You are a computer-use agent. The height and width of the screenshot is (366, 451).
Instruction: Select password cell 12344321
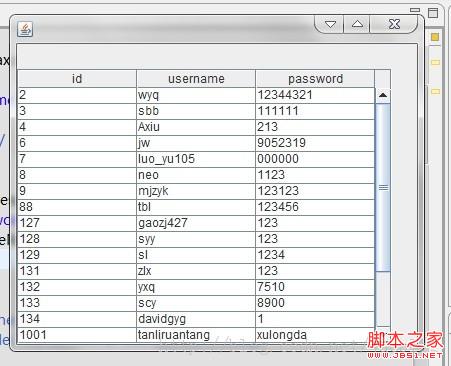(x=315, y=95)
